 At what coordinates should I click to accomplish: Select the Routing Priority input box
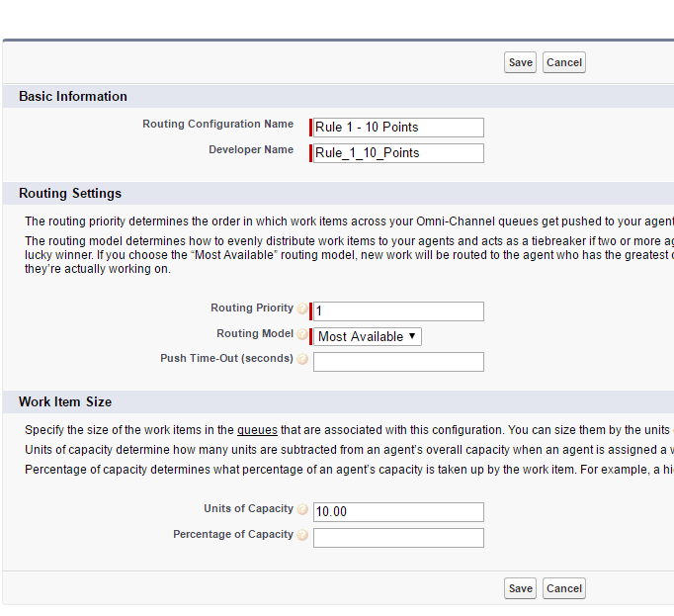pos(398,311)
